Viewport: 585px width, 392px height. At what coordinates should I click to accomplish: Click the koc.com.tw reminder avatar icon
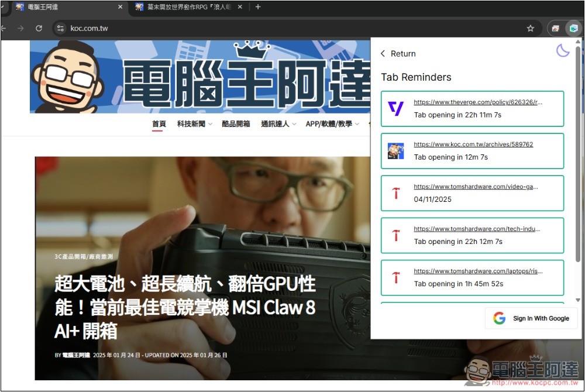tap(396, 151)
